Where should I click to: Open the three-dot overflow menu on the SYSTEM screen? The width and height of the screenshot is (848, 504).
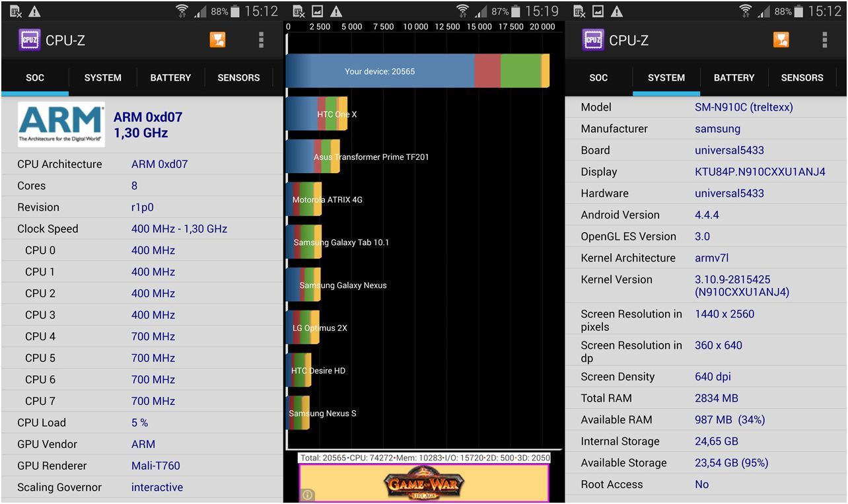pos(824,40)
